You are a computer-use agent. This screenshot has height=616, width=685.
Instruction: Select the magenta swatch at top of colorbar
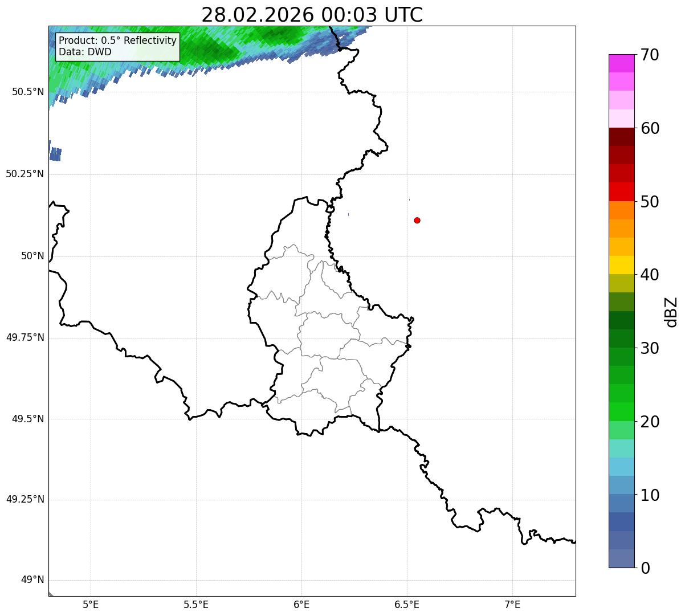pos(621,63)
